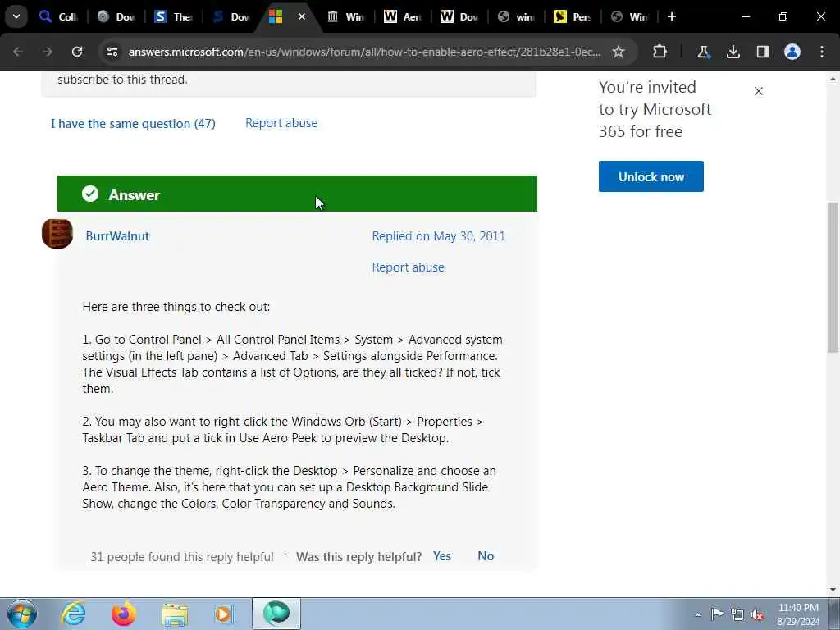Go back to the previous page
The height and width of the screenshot is (630, 840).
[x=18, y=52]
